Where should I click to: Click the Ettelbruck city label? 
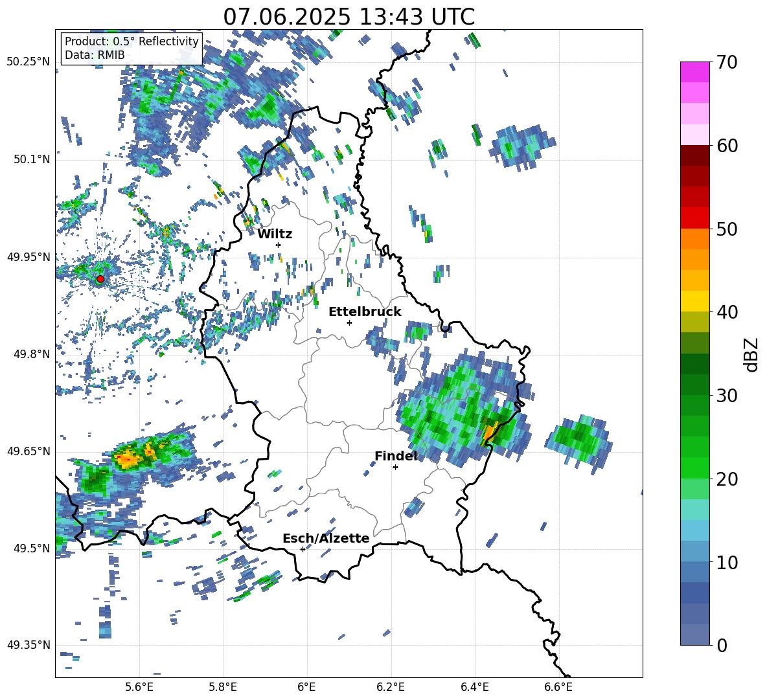point(365,312)
